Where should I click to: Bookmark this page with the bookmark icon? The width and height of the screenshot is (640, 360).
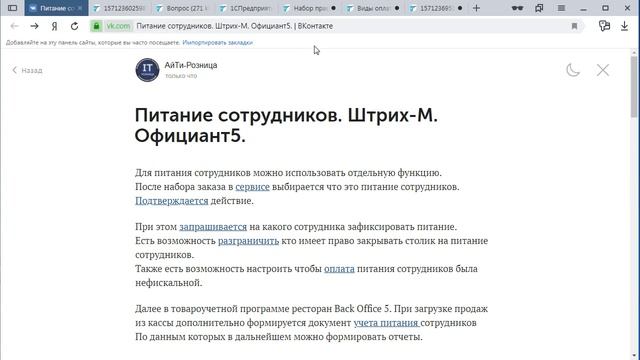point(574,26)
